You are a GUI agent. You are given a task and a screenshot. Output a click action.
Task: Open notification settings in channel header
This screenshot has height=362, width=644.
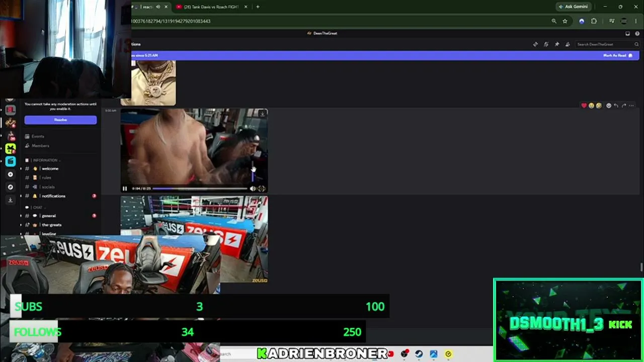tap(546, 44)
